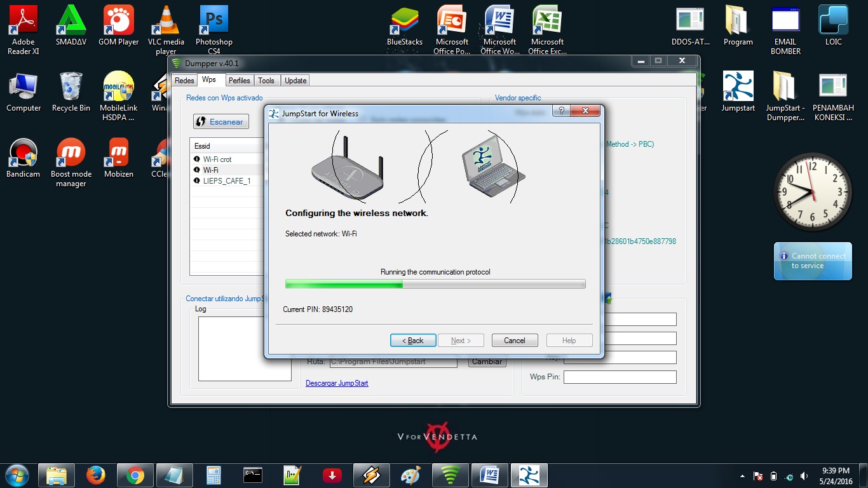The image size is (868, 488).
Task: Click the communication protocol progress bar
Action: [435, 284]
